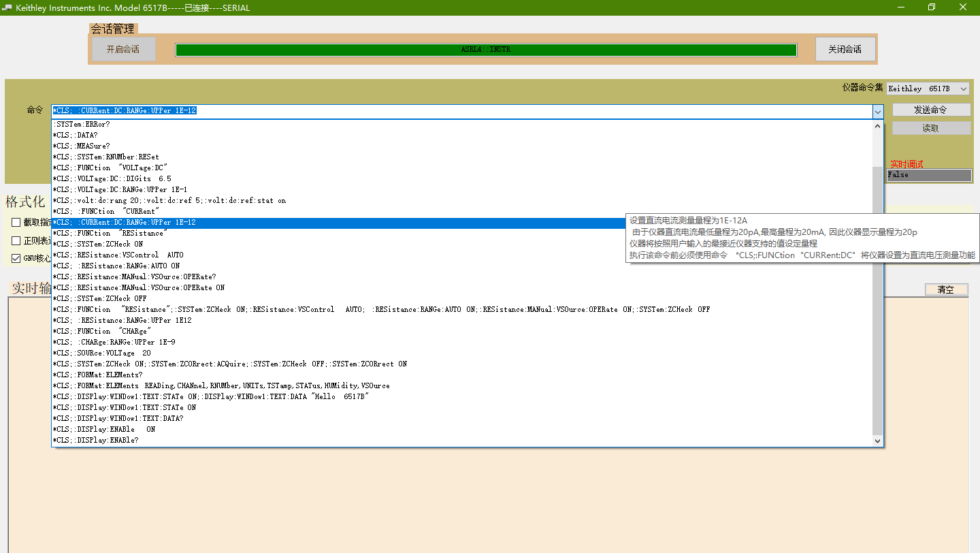Click the 开启会话 button
This screenshot has width=980, height=553.
click(x=123, y=49)
